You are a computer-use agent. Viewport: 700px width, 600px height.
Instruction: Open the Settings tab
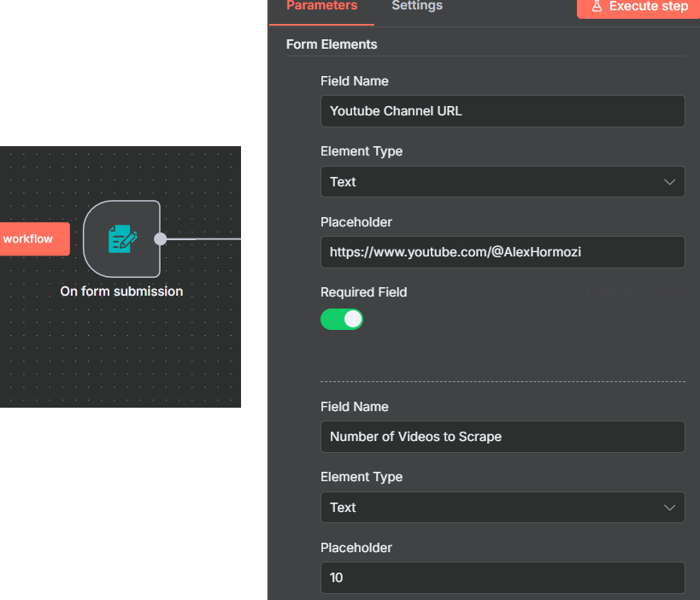pos(416,6)
